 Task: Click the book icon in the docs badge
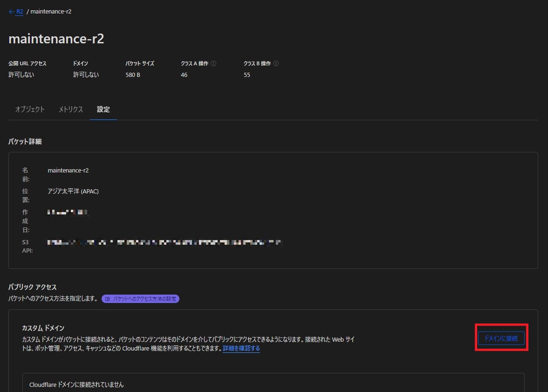coord(108,299)
